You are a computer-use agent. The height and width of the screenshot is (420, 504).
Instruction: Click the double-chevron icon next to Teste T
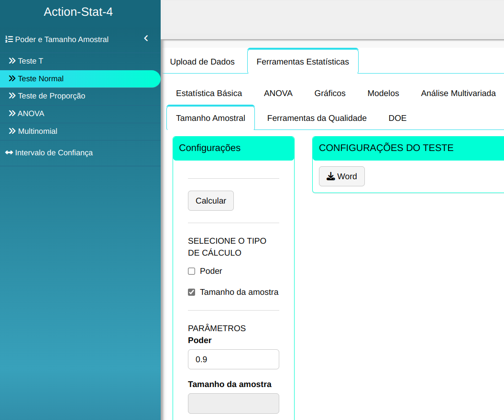click(12, 61)
